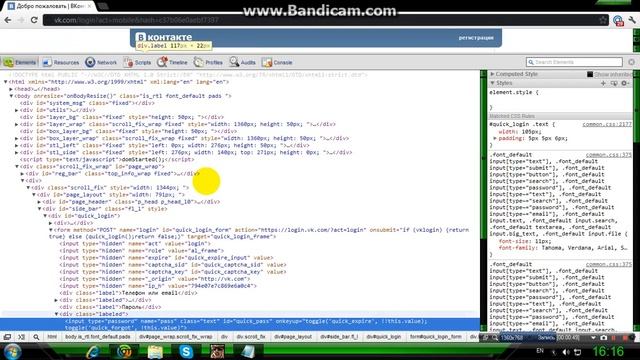Collapse the div id="side_bar" node
Screen dimensions: 640x360
pos(40,209)
